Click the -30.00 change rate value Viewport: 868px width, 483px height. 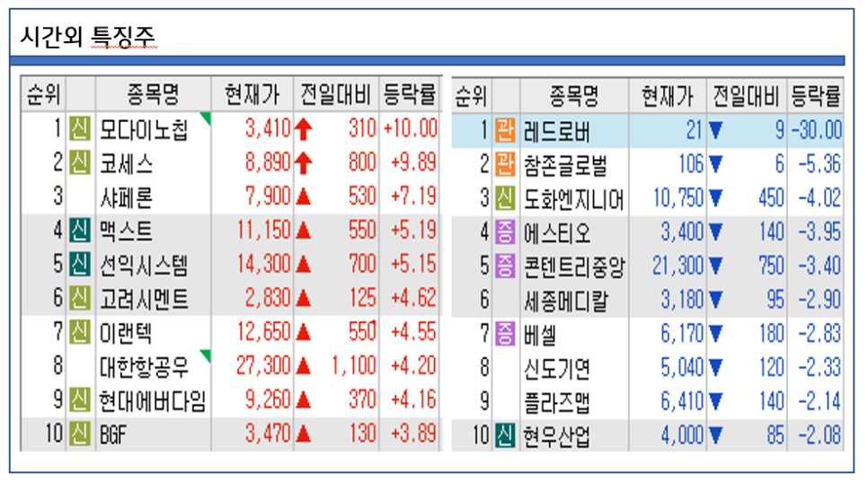(x=817, y=130)
